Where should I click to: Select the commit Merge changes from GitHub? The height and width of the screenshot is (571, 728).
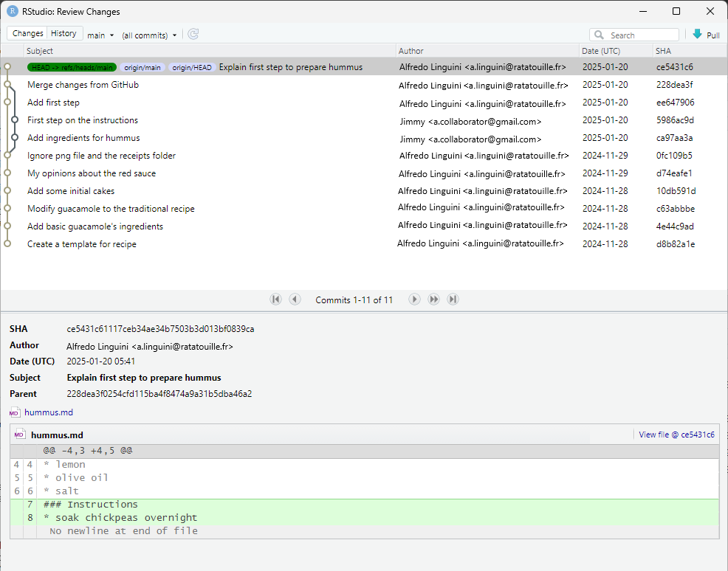tap(81, 84)
